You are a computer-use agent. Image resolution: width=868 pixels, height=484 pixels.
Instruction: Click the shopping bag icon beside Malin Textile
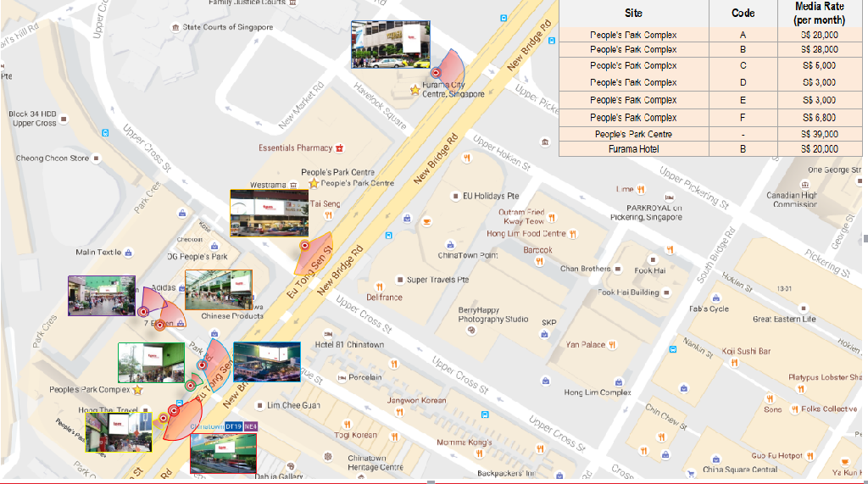(129, 253)
